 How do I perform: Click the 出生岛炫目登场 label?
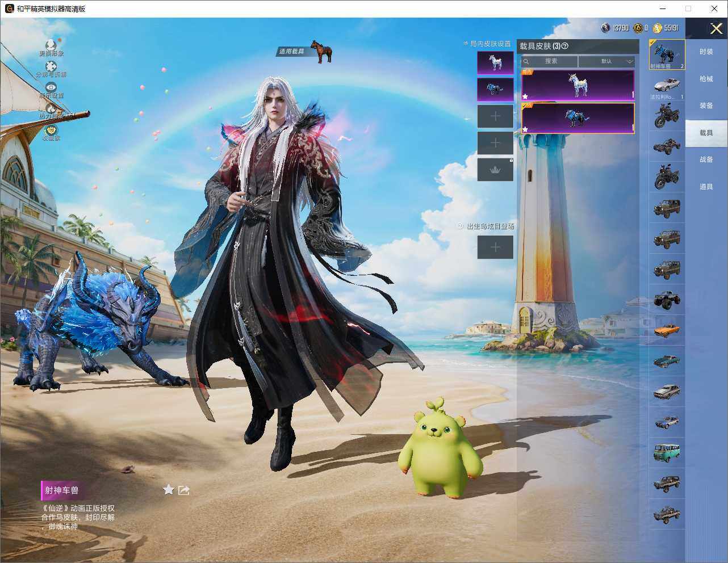491,226
